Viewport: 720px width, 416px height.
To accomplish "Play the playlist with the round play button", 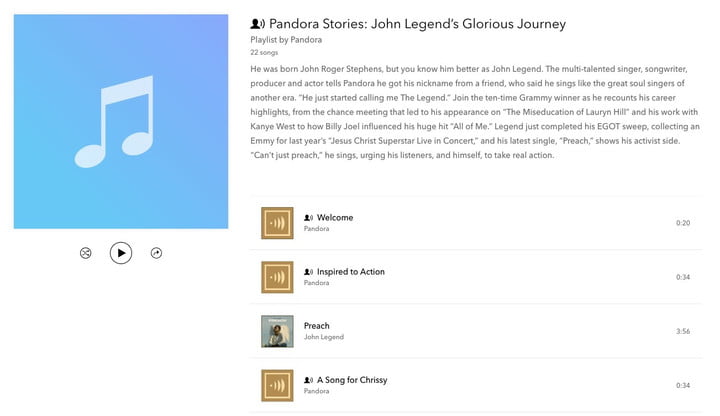I will 121,253.
